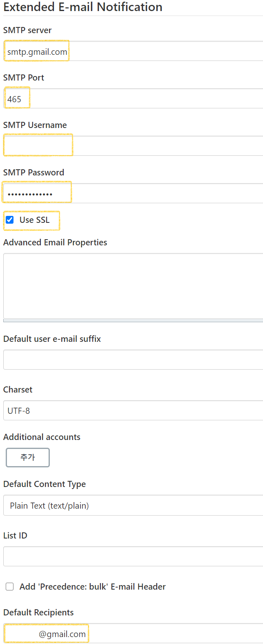Click the Default Content Type label
Image resolution: width=263 pixels, height=644 pixels.
tap(45, 484)
